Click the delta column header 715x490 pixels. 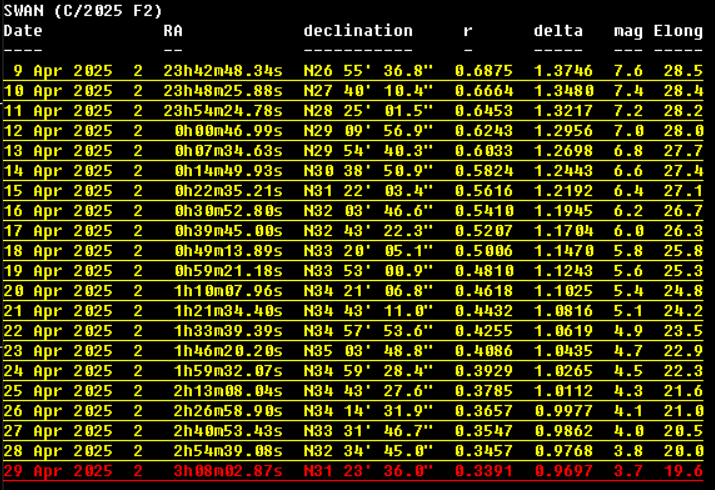coord(558,31)
